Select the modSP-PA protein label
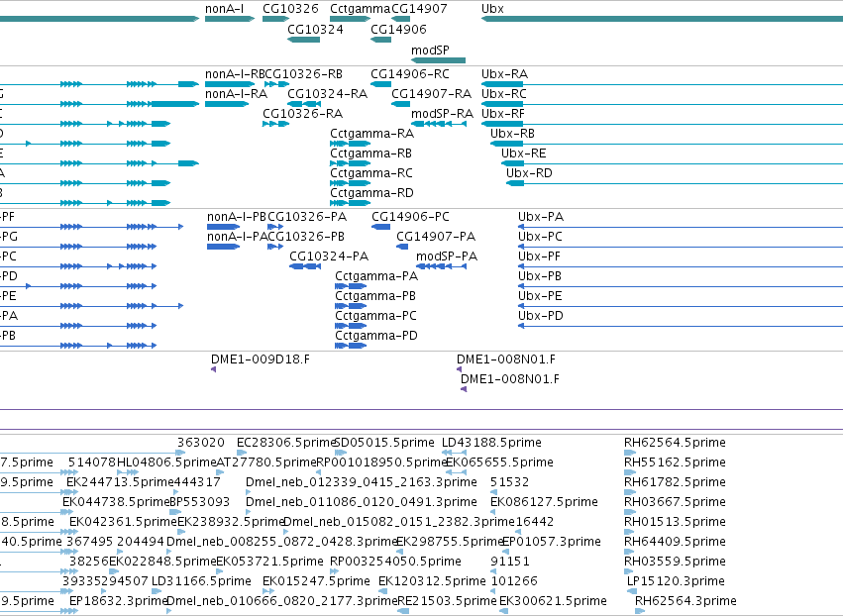The width and height of the screenshot is (843, 616). click(447, 257)
